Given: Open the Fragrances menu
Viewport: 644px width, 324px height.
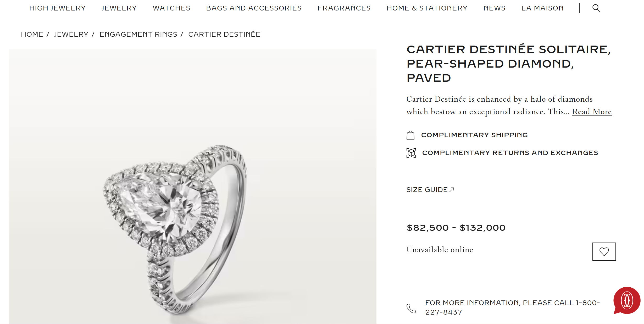Looking at the screenshot, I should (344, 8).
